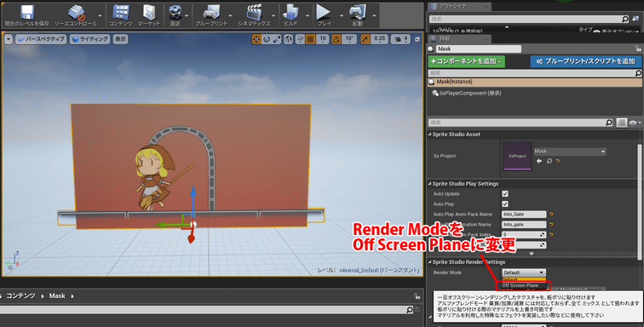Open the コンテンツ browser toolbar icon

pos(121,12)
